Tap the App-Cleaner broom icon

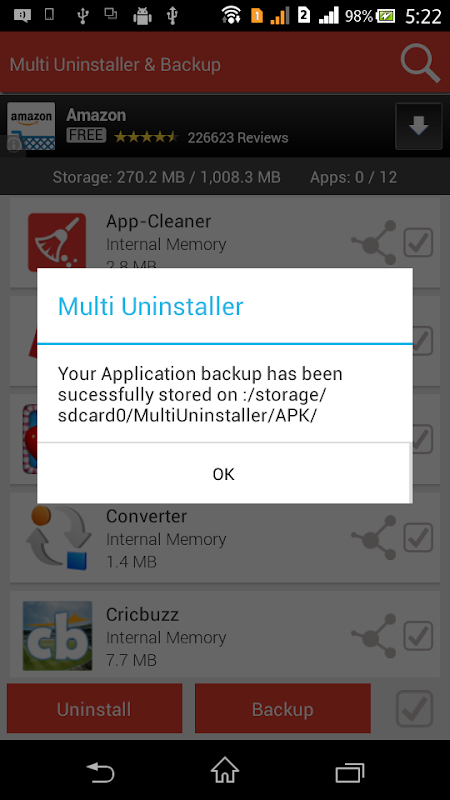tap(57, 242)
